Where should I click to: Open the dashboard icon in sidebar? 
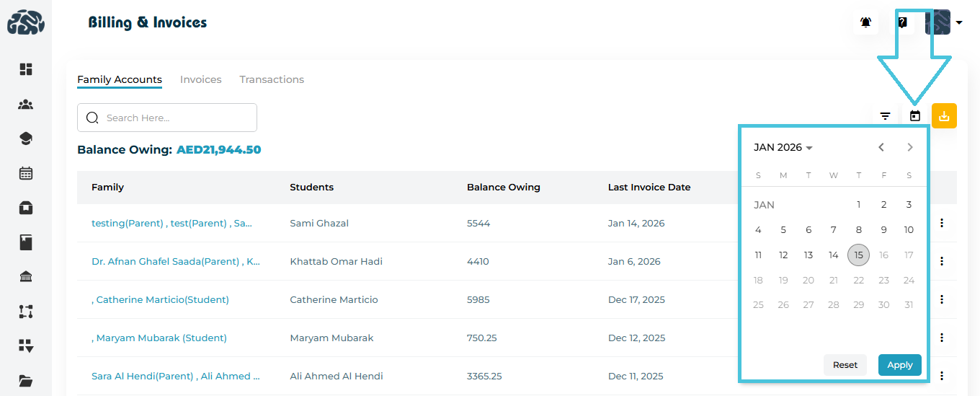26,69
